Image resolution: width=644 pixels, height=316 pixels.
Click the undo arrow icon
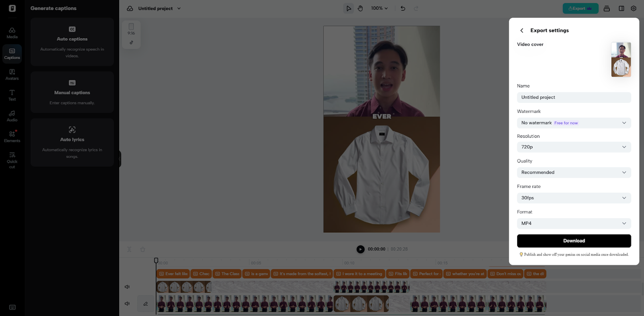(403, 9)
